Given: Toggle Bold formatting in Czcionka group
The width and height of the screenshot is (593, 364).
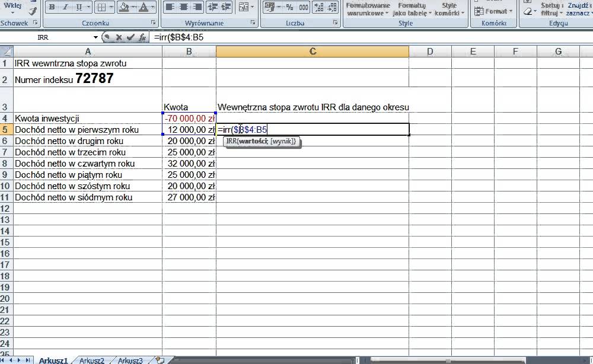Looking at the screenshot, I should pyautogui.click(x=52, y=7).
